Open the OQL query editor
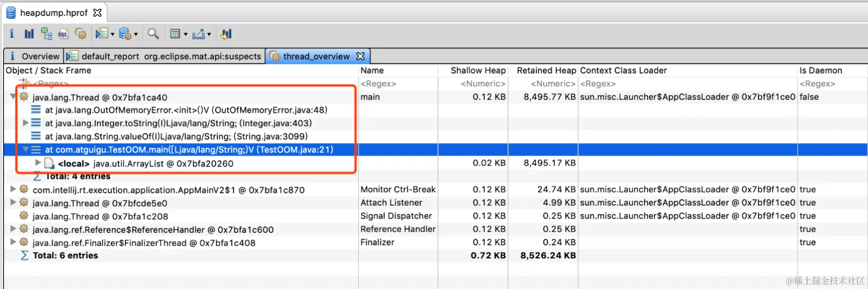The width and height of the screenshot is (868, 289). pos(63,34)
